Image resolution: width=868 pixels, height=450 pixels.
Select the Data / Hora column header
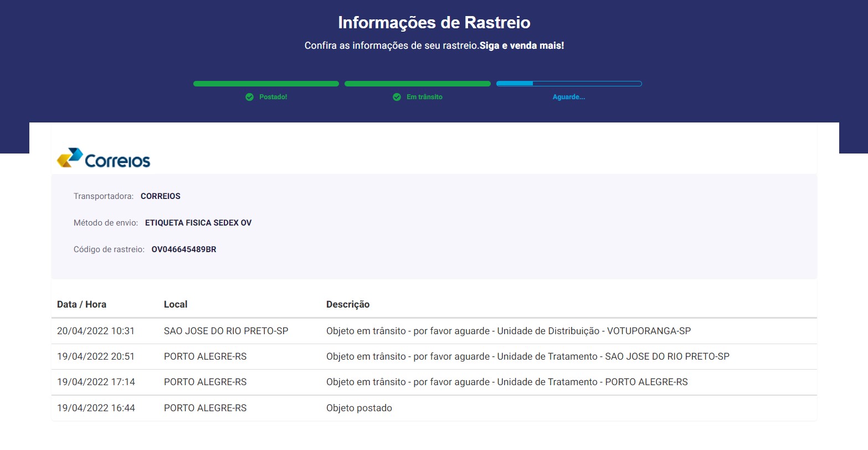81,304
